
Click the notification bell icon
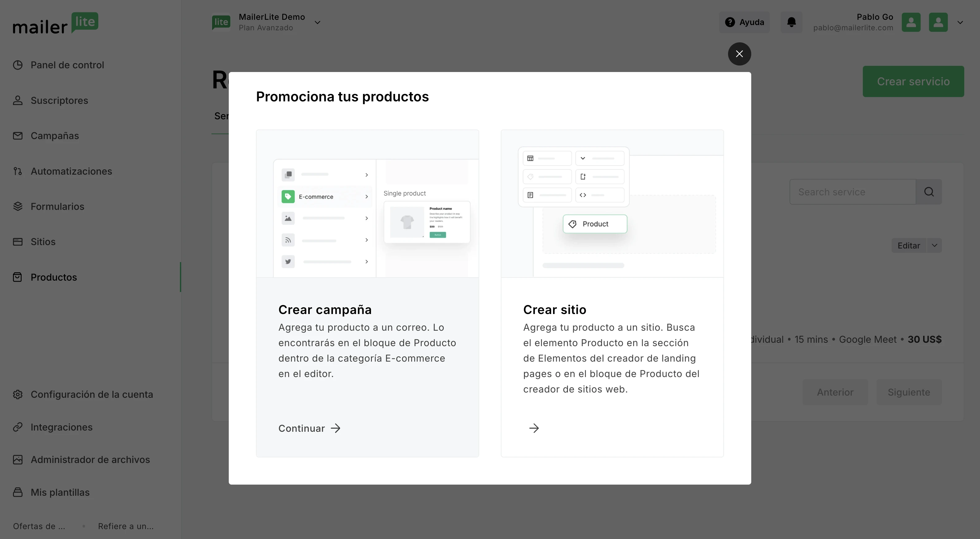[791, 22]
